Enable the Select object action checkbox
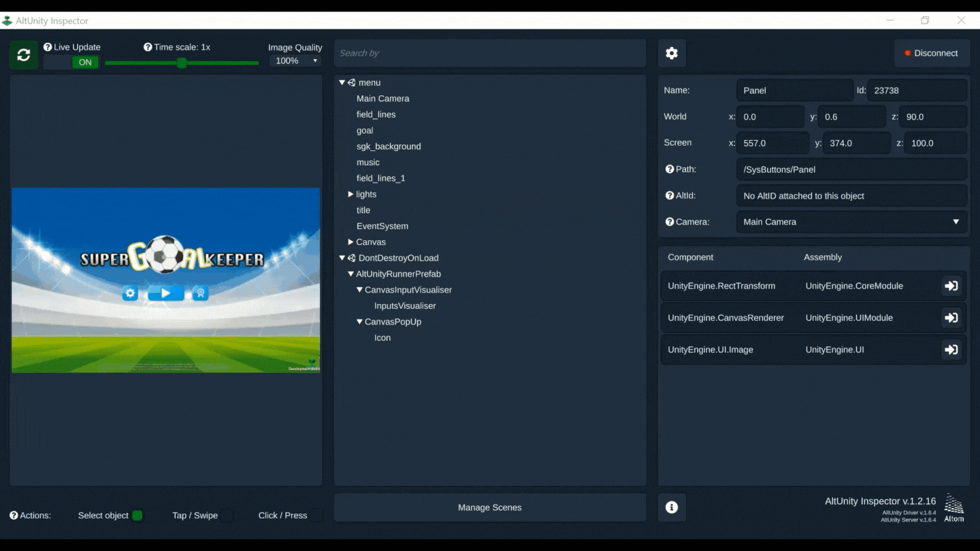This screenshot has width=980, height=551. coord(137,516)
